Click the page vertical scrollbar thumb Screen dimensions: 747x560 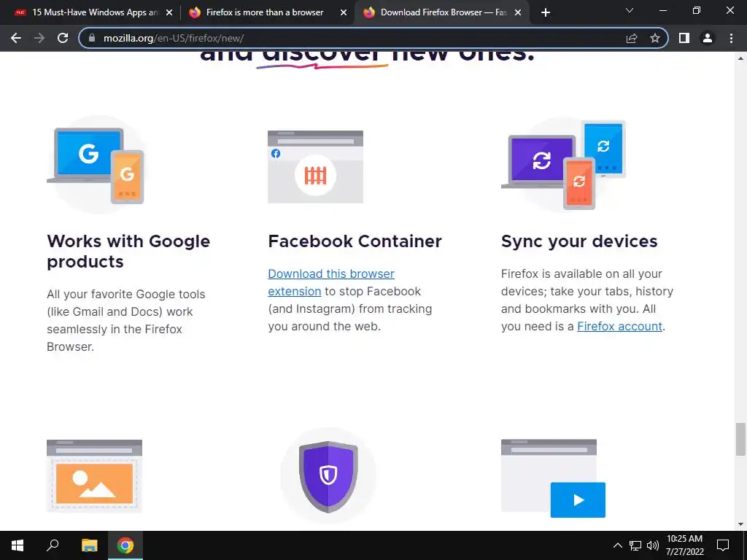740,439
